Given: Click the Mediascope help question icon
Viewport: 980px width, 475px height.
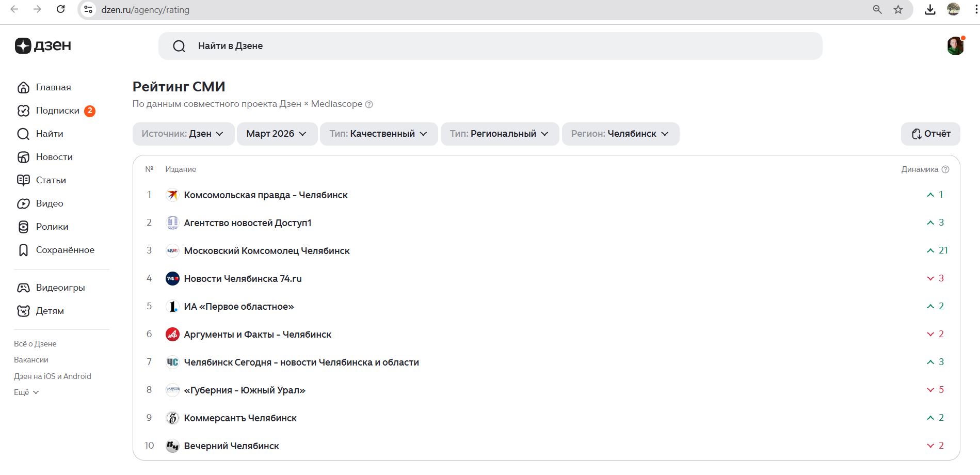Looking at the screenshot, I should coord(369,104).
